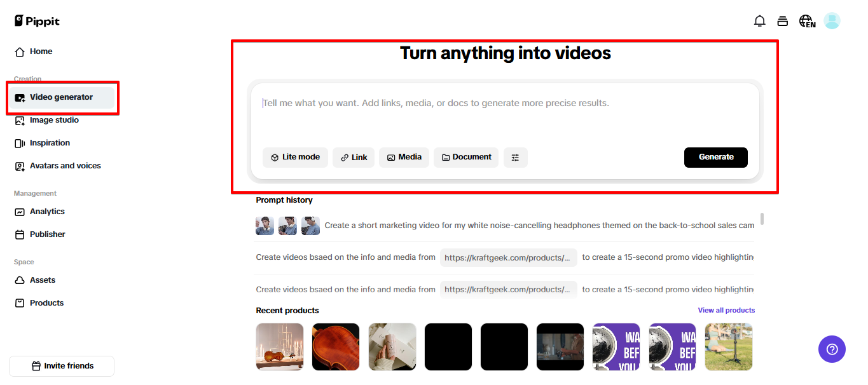Screen dimensions: 868x385
Task: Open the EN language selector
Action: click(806, 20)
